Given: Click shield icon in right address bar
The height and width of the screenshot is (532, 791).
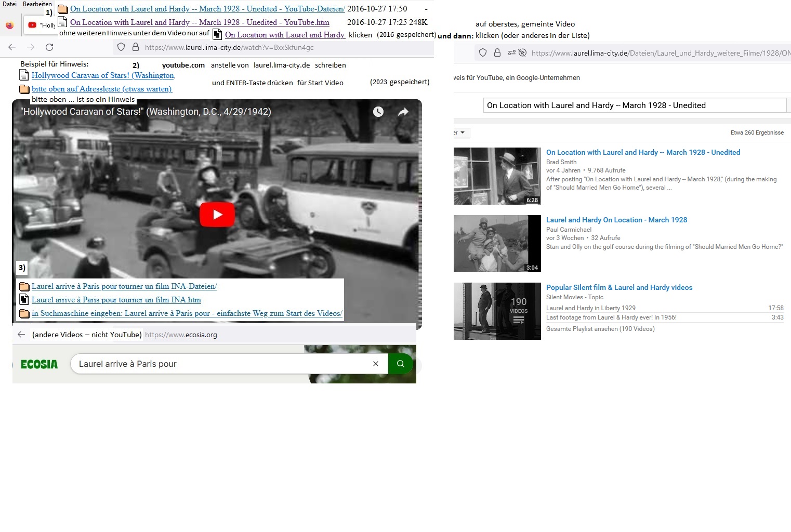Looking at the screenshot, I should (483, 53).
